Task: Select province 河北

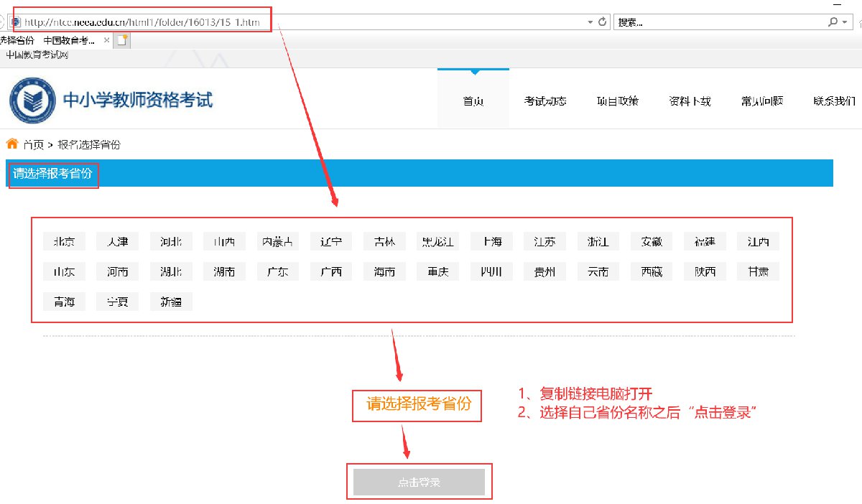Action: pyautogui.click(x=171, y=241)
